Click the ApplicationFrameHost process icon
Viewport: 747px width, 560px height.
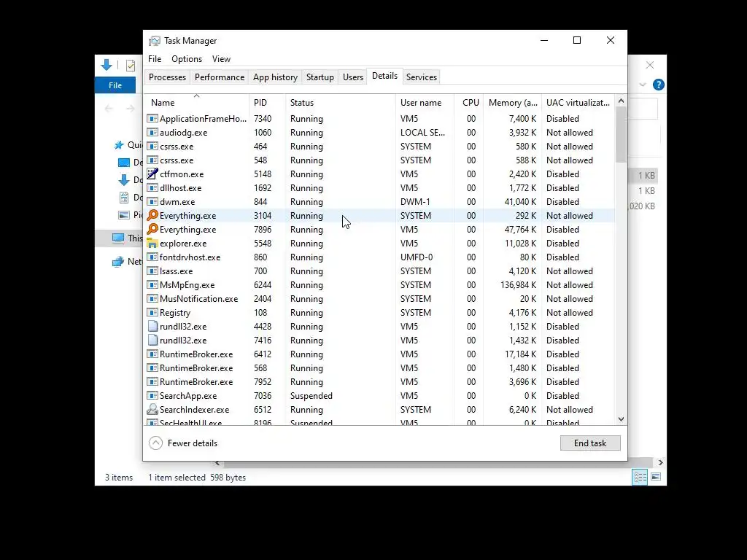152,119
